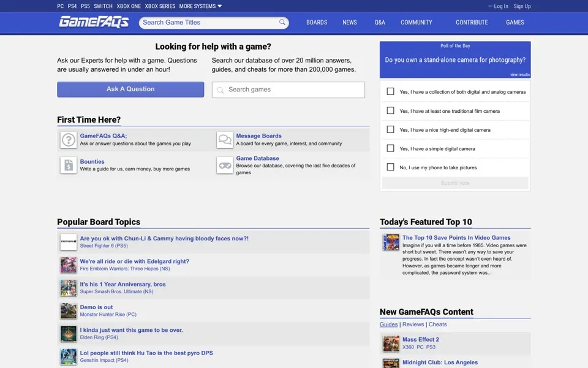Check 'at least one traditional film camera' option
The width and height of the screenshot is (588, 368).
[x=390, y=110]
